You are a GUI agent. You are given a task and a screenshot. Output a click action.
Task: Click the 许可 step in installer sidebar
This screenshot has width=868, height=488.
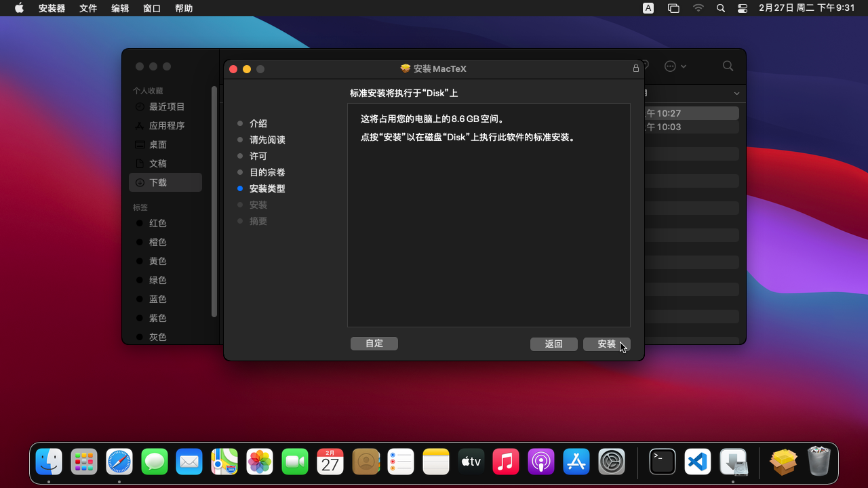pyautogui.click(x=258, y=156)
